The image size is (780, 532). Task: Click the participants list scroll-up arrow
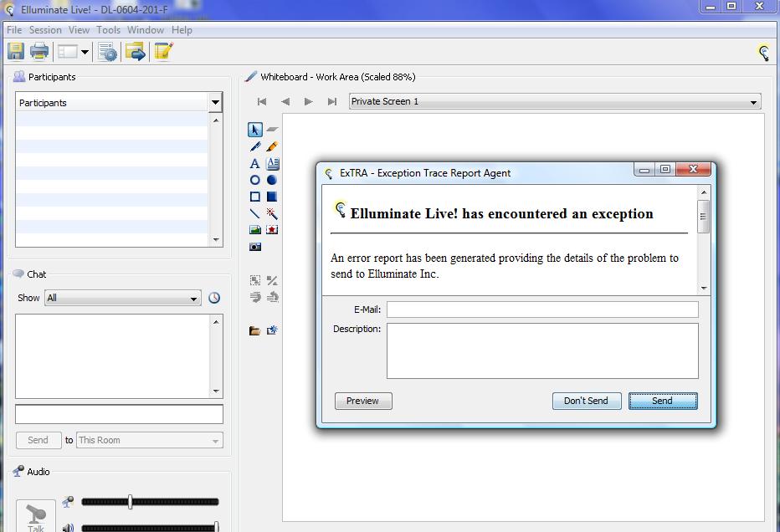(215, 120)
